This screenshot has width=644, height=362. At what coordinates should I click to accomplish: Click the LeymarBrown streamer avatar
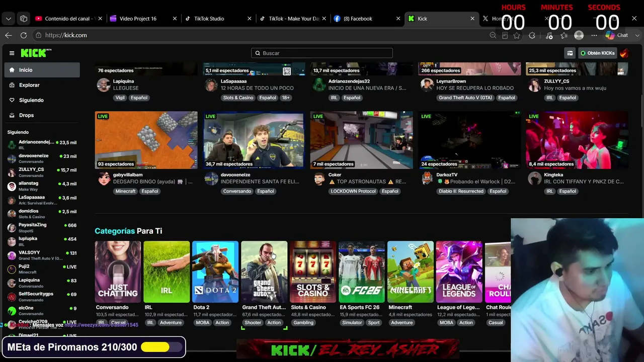(x=427, y=85)
